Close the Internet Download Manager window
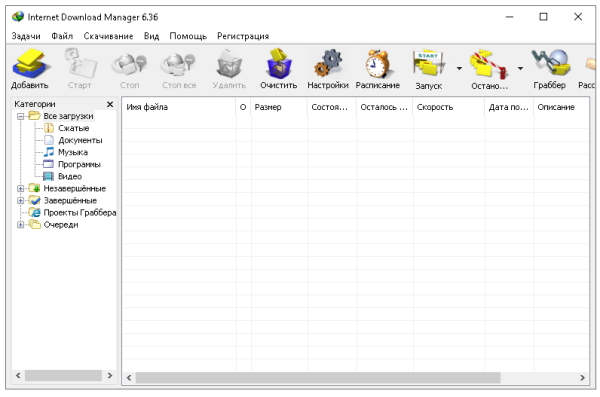The image size is (600, 397). 578,17
